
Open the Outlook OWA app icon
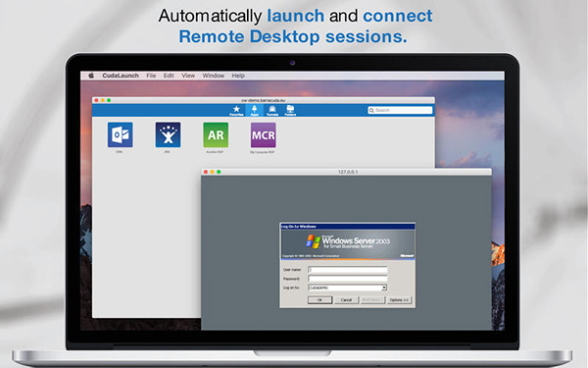click(120, 134)
